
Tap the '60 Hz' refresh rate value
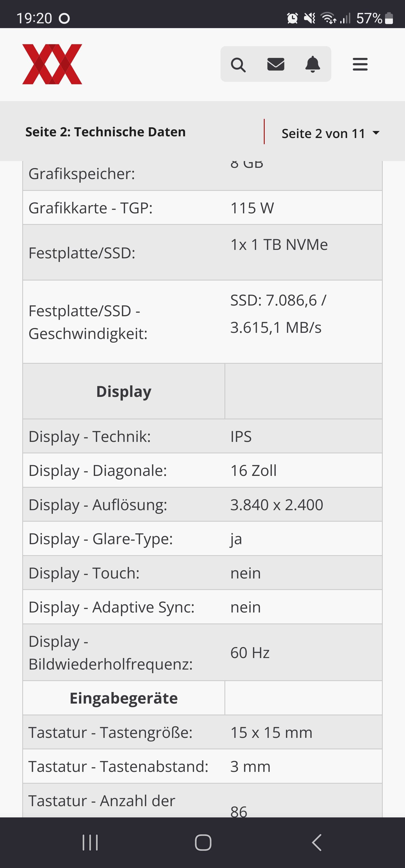(250, 653)
